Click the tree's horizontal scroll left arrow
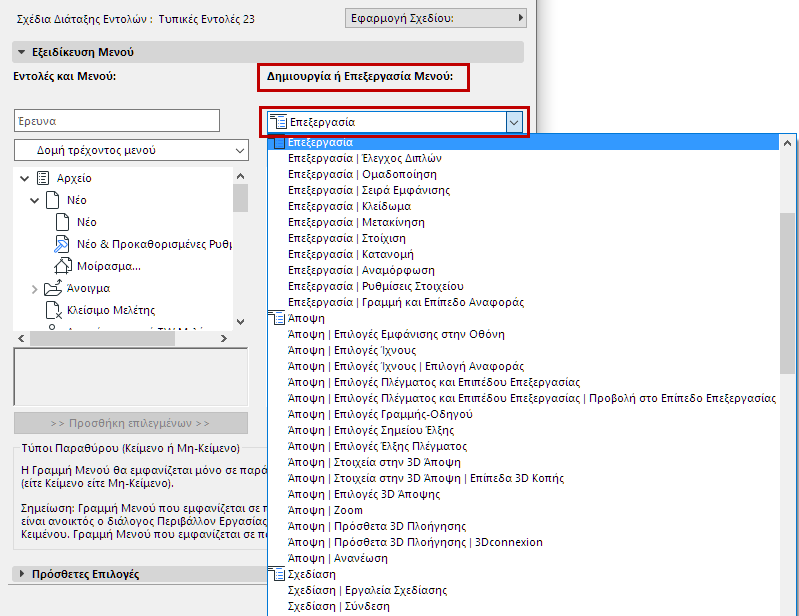 coord(21,338)
